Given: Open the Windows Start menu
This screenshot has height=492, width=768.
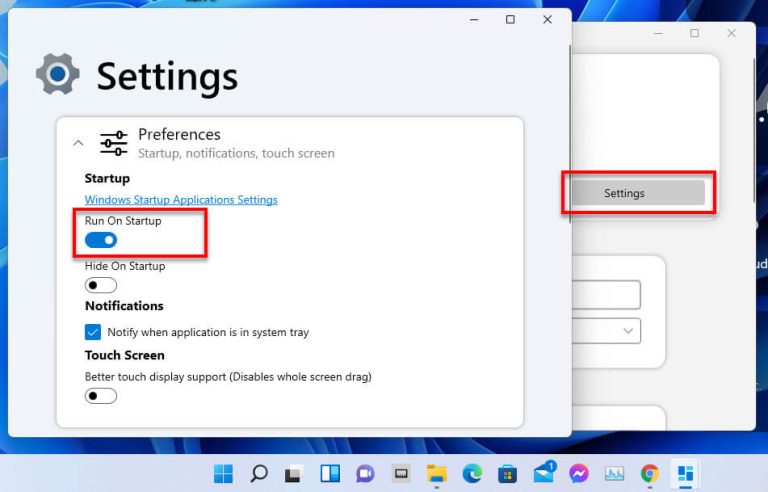Looking at the screenshot, I should [223, 473].
